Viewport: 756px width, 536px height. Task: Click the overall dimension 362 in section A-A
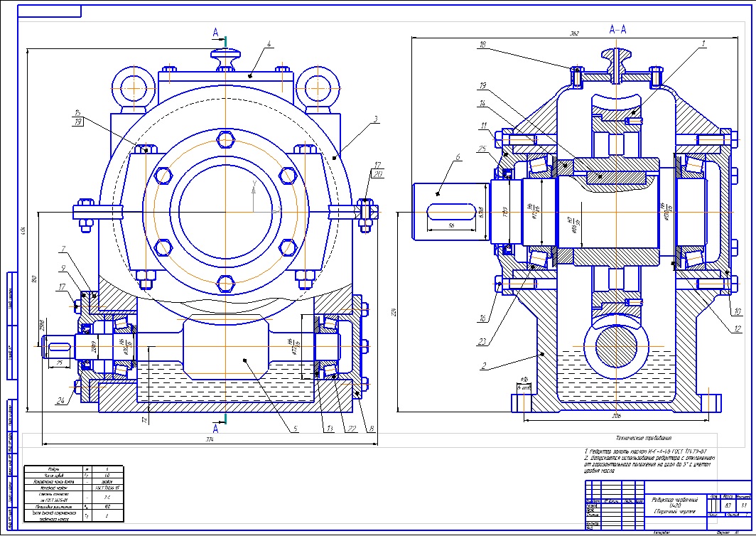tap(574, 33)
